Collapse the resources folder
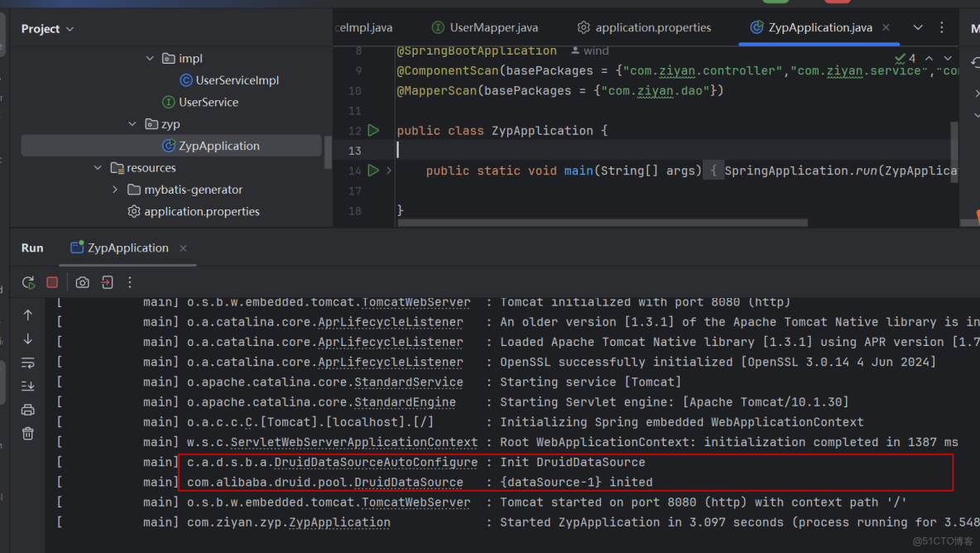 click(97, 167)
